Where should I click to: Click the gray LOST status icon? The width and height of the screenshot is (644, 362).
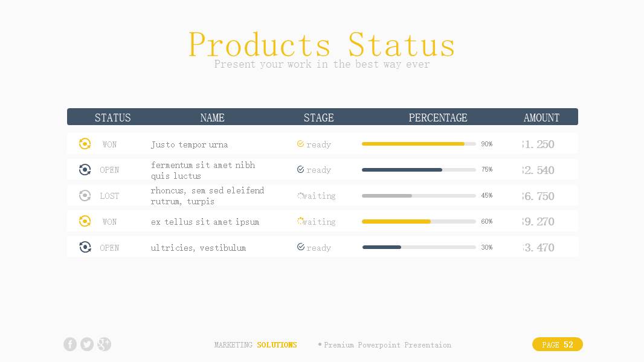(x=85, y=196)
